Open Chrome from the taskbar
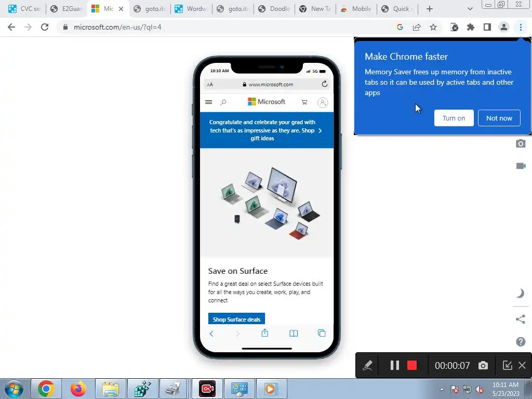 tap(46, 389)
